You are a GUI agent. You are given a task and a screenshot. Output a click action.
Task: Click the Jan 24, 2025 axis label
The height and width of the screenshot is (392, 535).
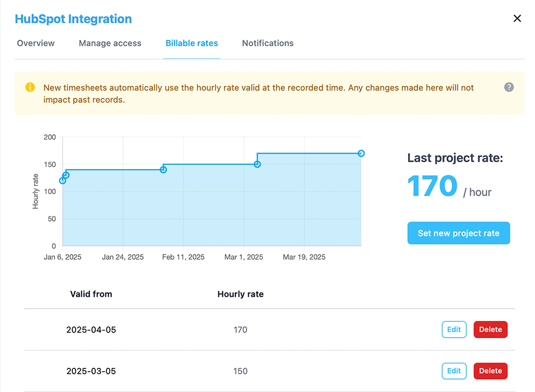[123, 257]
